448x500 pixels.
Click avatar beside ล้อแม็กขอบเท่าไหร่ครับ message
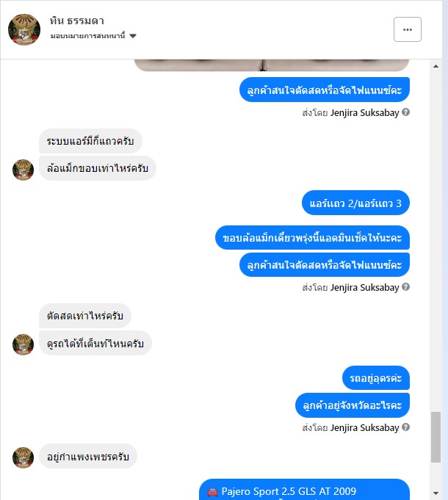click(23, 170)
